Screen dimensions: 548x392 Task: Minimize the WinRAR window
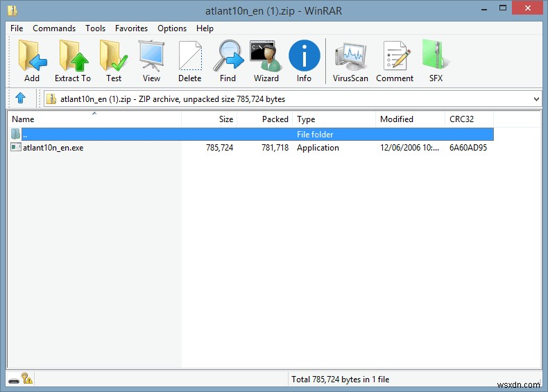[484, 9]
